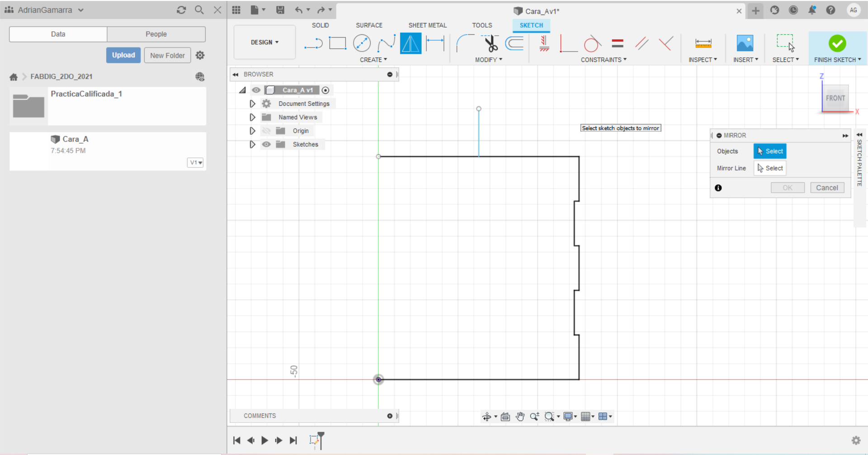The width and height of the screenshot is (868, 455).
Task: Select the 2-Point Rectangle tool
Action: (x=337, y=43)
